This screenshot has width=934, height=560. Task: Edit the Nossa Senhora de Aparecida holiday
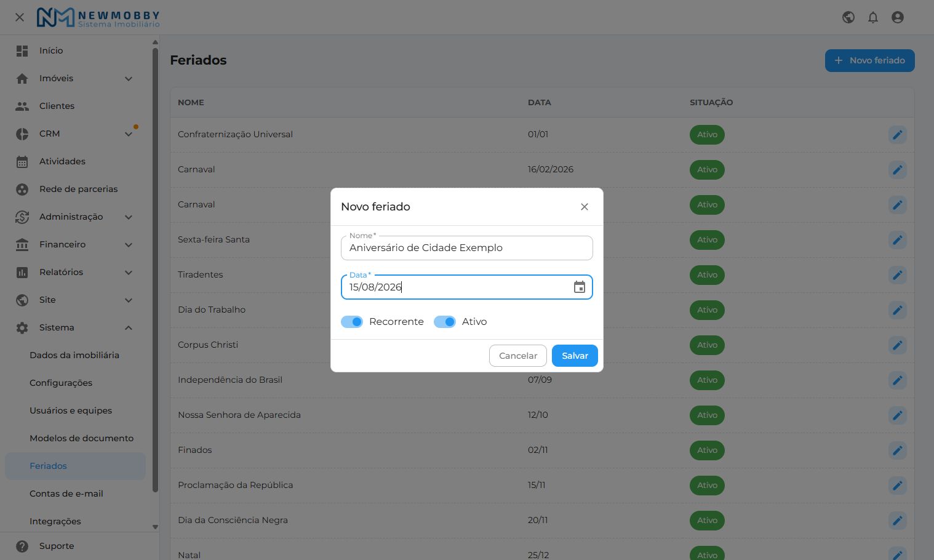pos(898,415)
